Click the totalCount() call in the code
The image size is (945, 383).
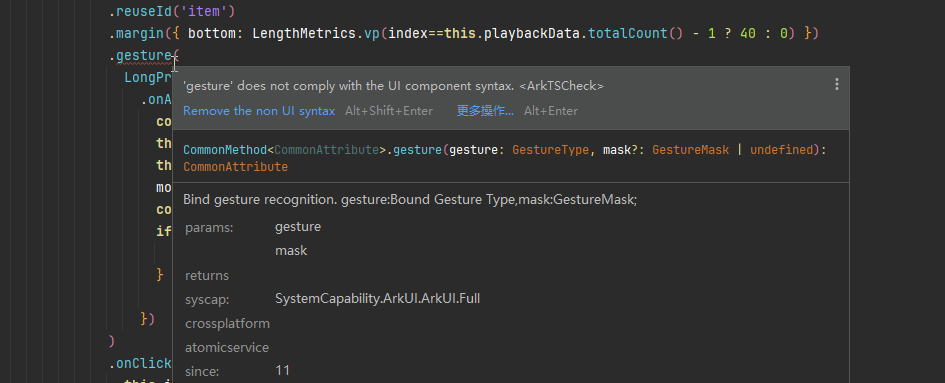(x=635, y=33)
